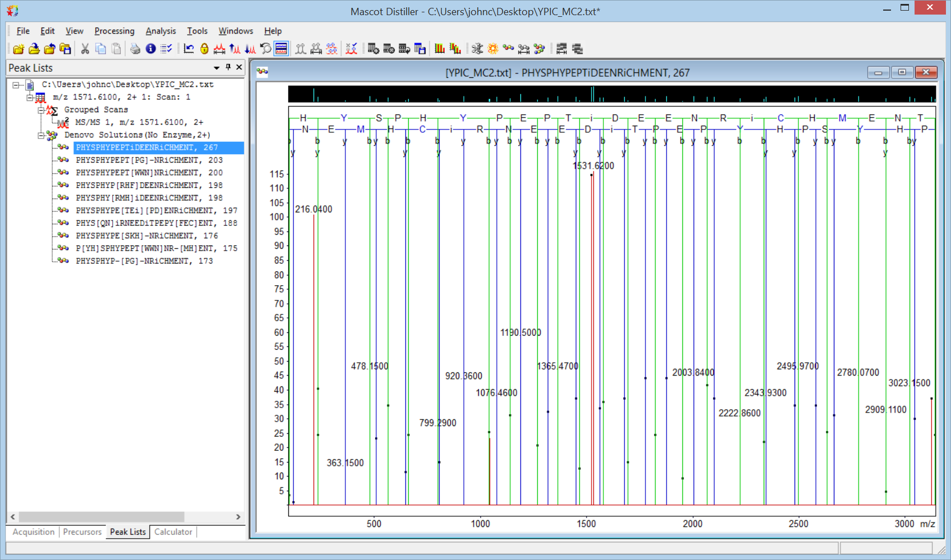
Task: Click the black spectrum overview strip
Action: 612,94
